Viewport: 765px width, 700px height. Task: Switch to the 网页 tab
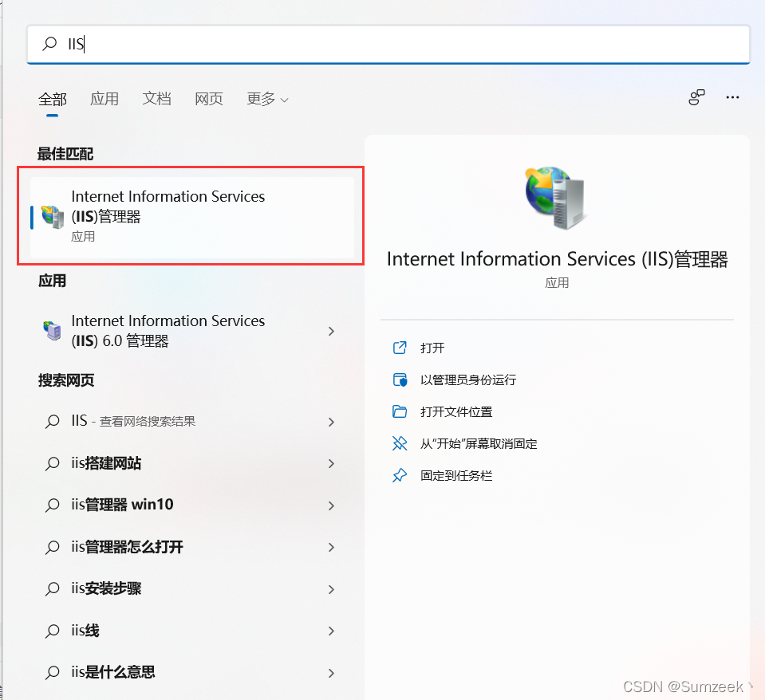tap(209, 99)
